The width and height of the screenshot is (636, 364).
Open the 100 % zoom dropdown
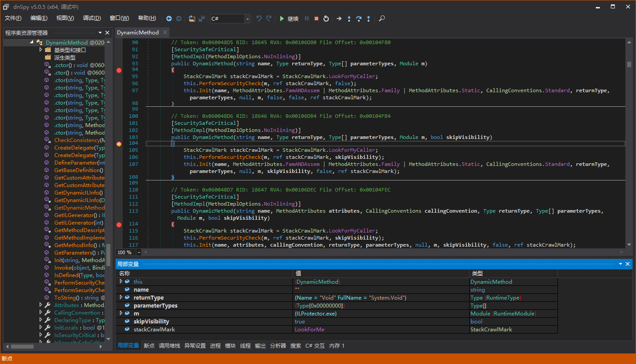click(139, 252)
